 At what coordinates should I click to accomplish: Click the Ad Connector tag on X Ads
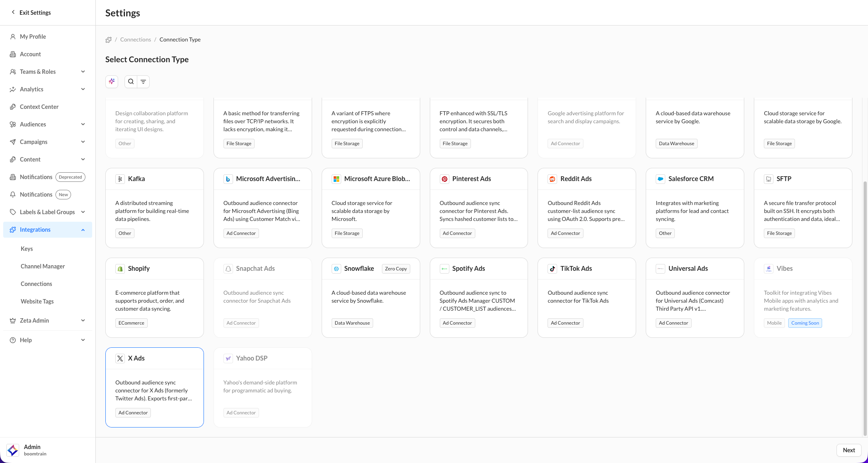click(x=133, y=413)
